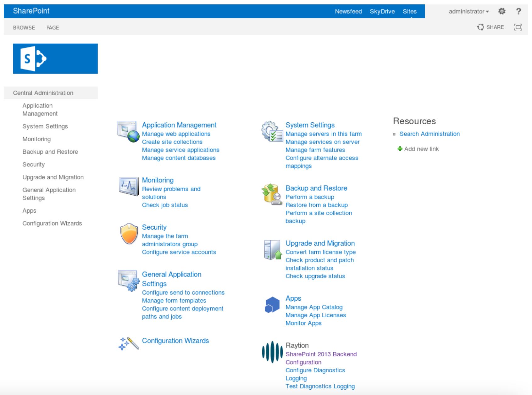Viewport: 532px width, 395px height.
Task: Click the help question mark icon
Action: [x=518, y=11]
